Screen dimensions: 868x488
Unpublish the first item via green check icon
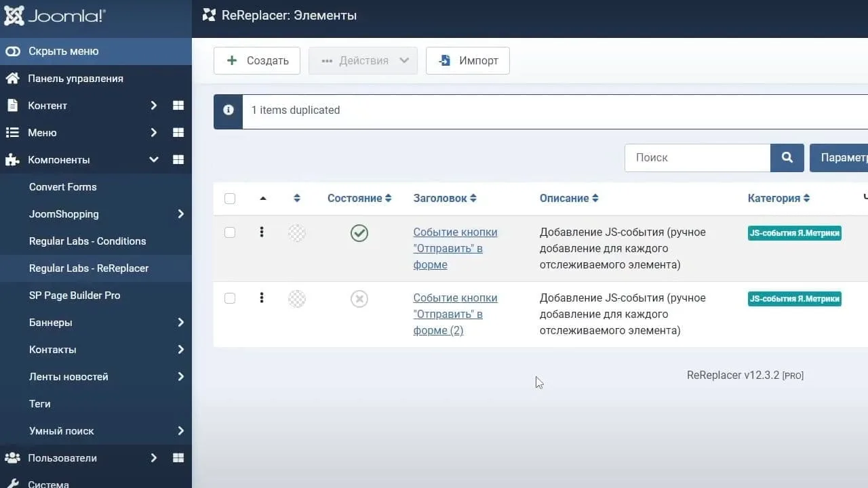pos(359,233)
